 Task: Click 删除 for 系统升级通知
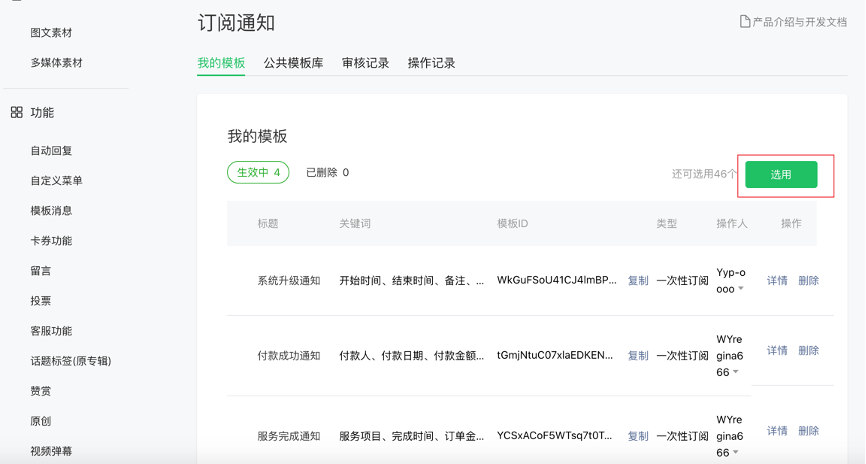(x=809, y=281)
